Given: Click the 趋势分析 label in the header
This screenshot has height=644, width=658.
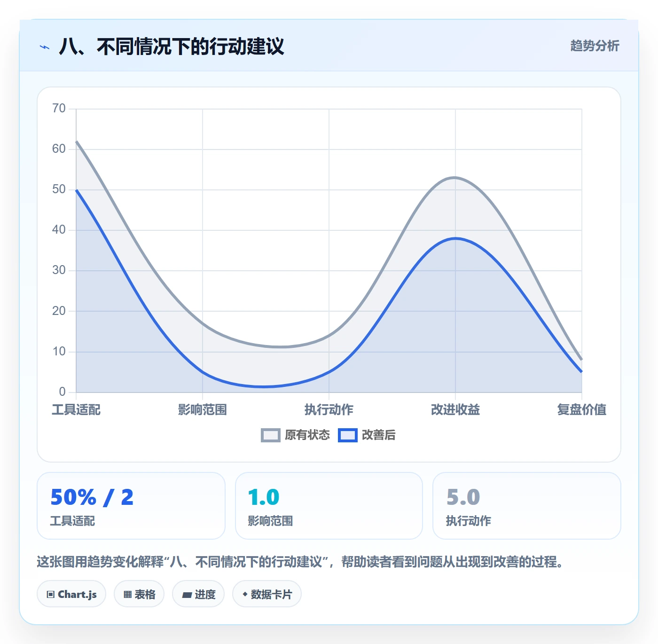Looking at the screenshot, I should coord(595,46).
